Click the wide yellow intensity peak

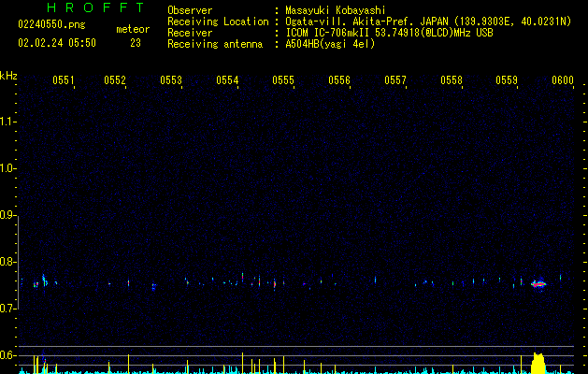click(x=538, y=363)
